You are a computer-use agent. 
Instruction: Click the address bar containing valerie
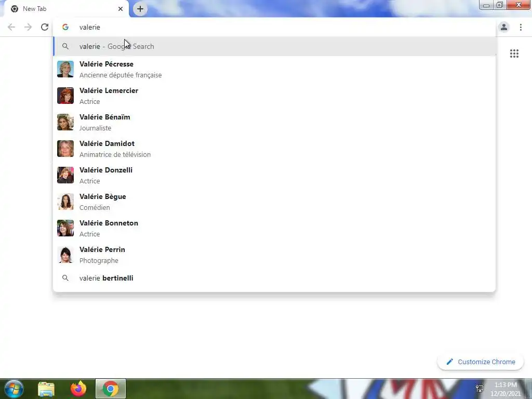[x=275, y=27]
